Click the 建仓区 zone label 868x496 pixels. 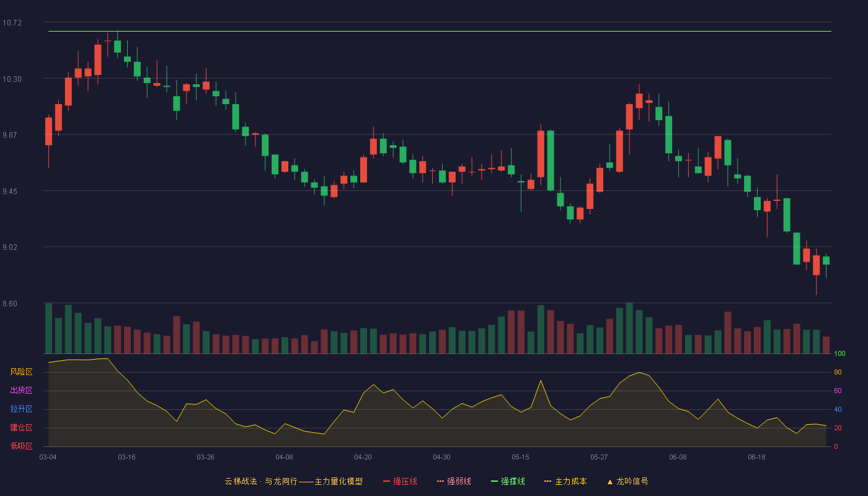point(21,428)
